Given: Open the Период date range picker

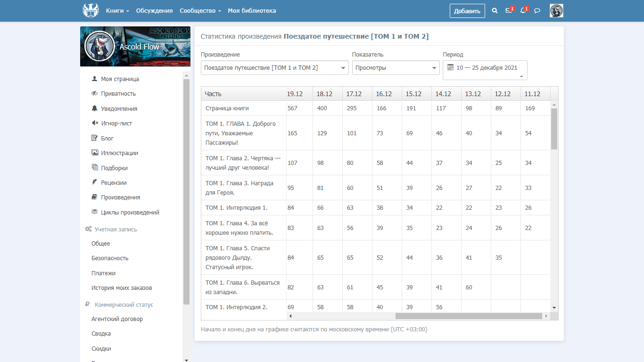Looking at the screenshot, I should click(485, 70).
